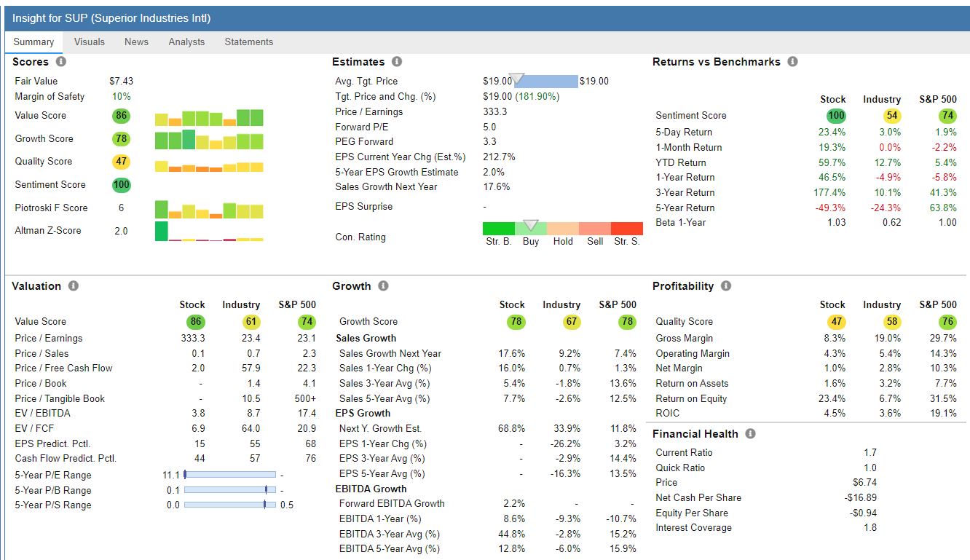Click the S&P 500 Sentiment Score 74 badge
The width and height of the screenshot is (970, 560).
point(947,116)
